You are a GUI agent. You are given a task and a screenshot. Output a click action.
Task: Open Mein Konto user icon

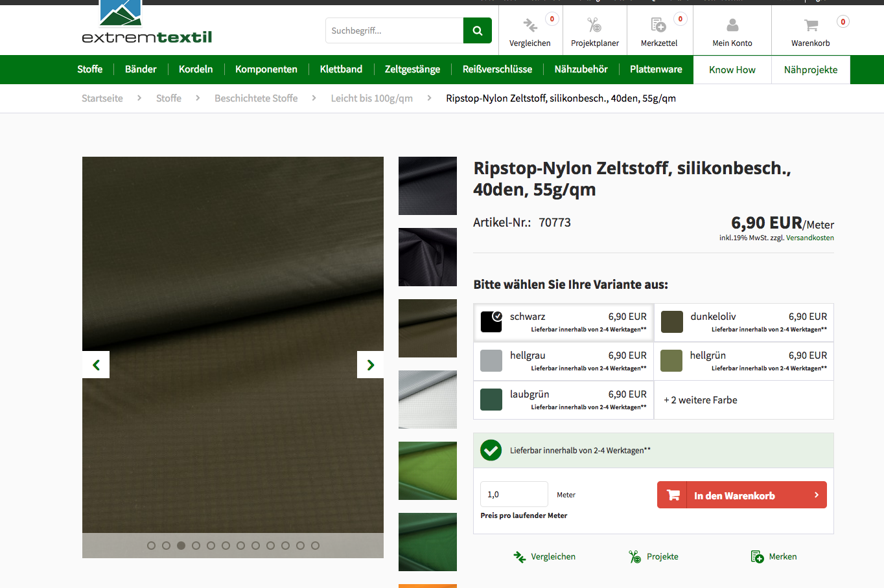point(732,25)
